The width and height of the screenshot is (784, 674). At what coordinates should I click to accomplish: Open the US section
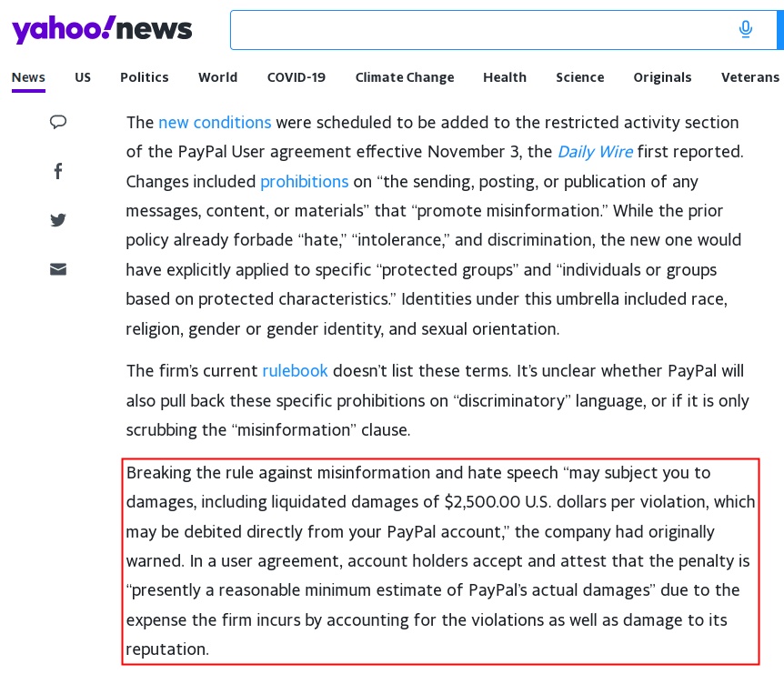(83, 77)
